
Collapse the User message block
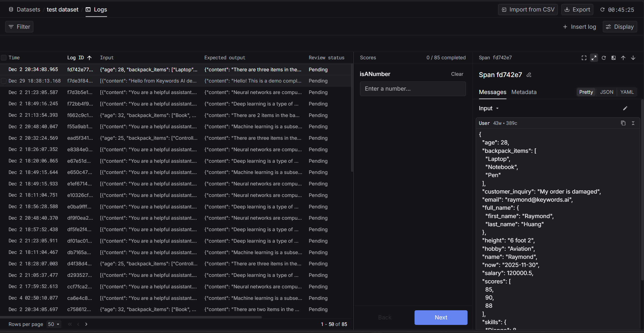633,123
